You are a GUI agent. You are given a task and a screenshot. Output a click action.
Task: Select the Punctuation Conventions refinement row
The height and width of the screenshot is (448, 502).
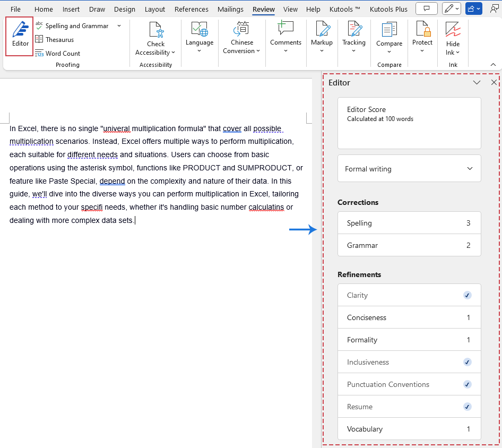tap(409, 384)
